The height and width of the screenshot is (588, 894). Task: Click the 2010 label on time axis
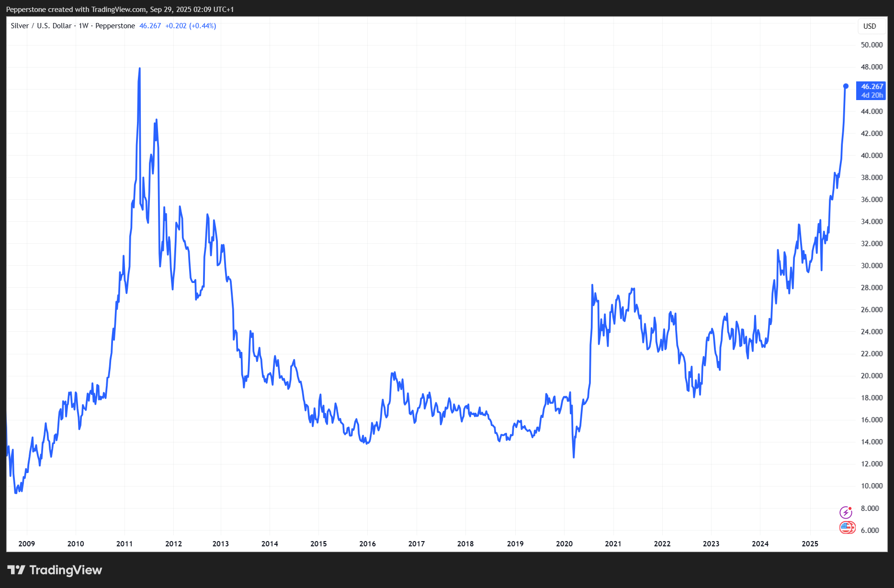pyautogui.click(x=76, y=543)
